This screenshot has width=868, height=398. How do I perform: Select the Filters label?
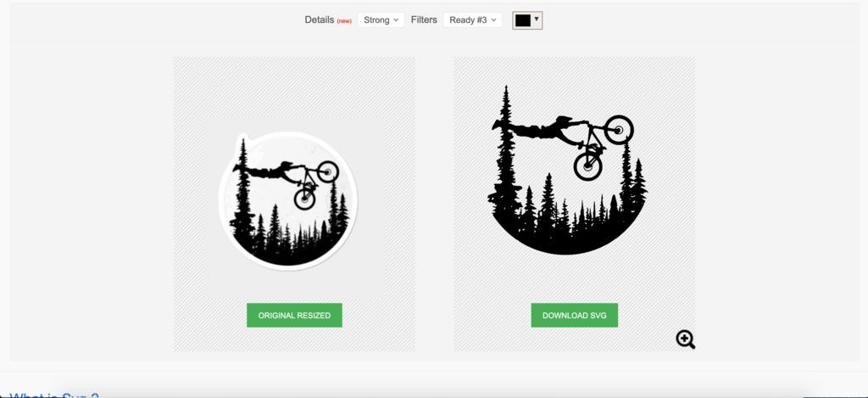click(424, 20)
